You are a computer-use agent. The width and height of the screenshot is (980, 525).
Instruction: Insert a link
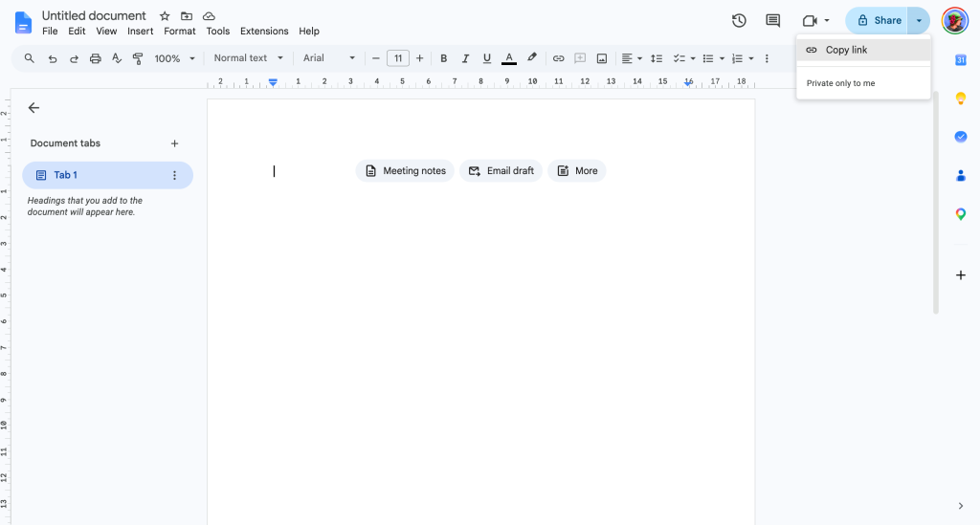coord(558,58)
